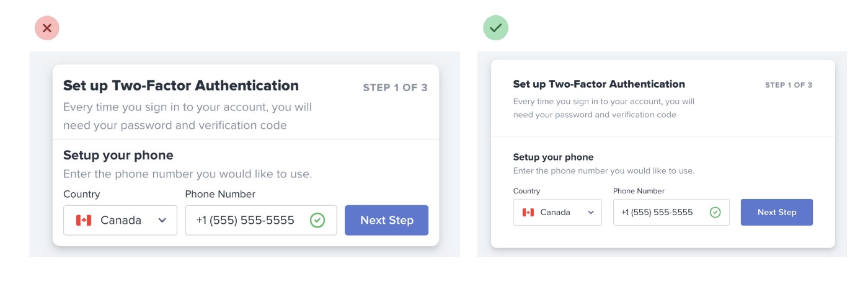Open Canada country selector in red-X example
868x292 pixels.
point(120,220)
